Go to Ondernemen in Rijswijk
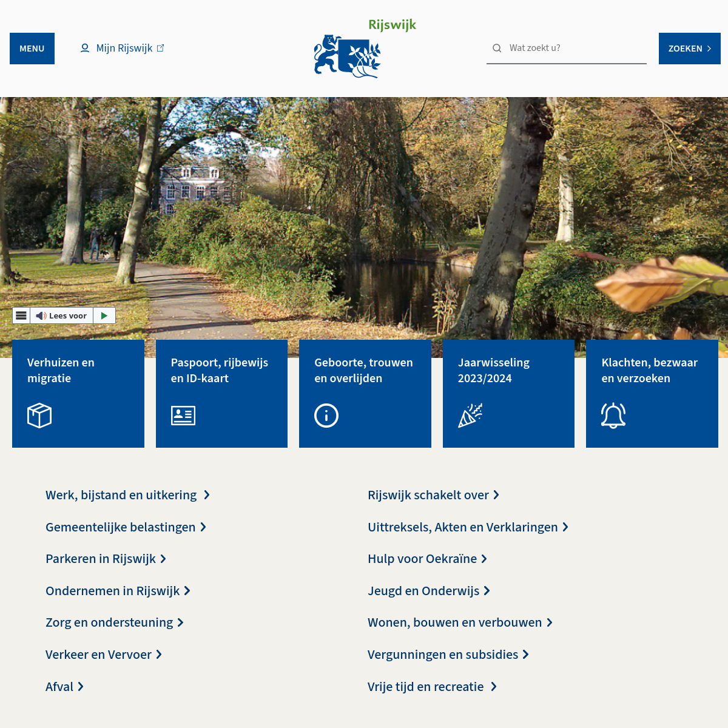The width and height of the screenshot is (728, 728). click(113, 591)
